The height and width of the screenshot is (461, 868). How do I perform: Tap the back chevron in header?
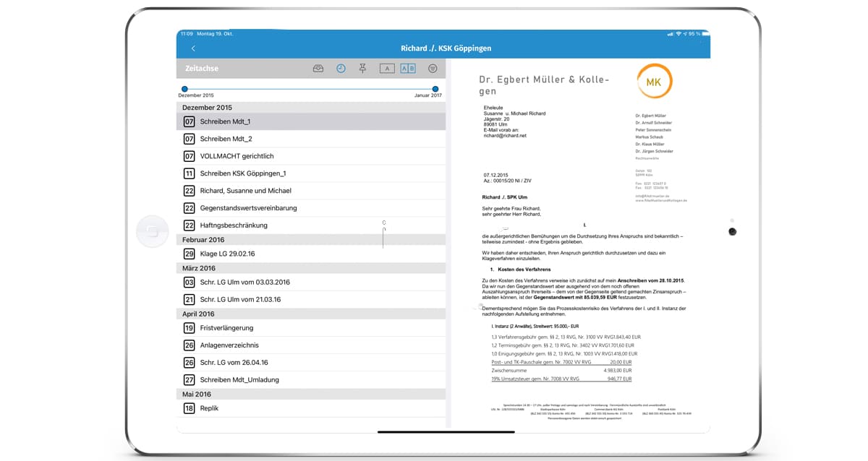click(193, 48)
